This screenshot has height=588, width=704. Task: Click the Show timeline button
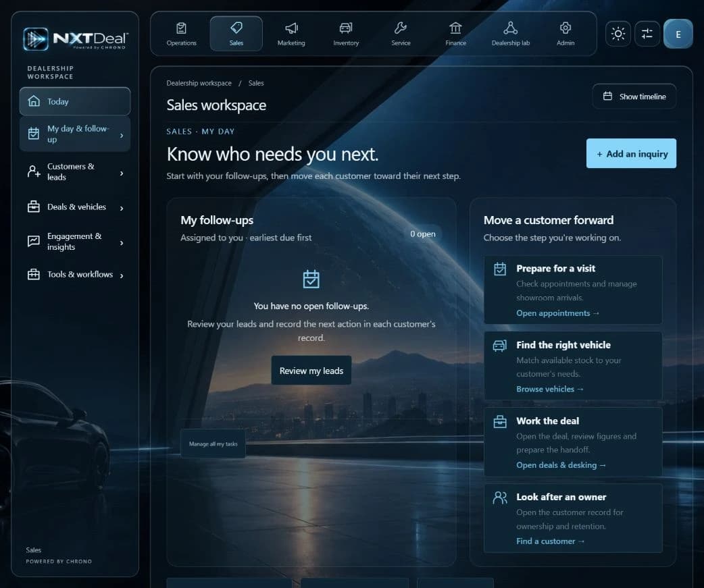coord(634,96)
